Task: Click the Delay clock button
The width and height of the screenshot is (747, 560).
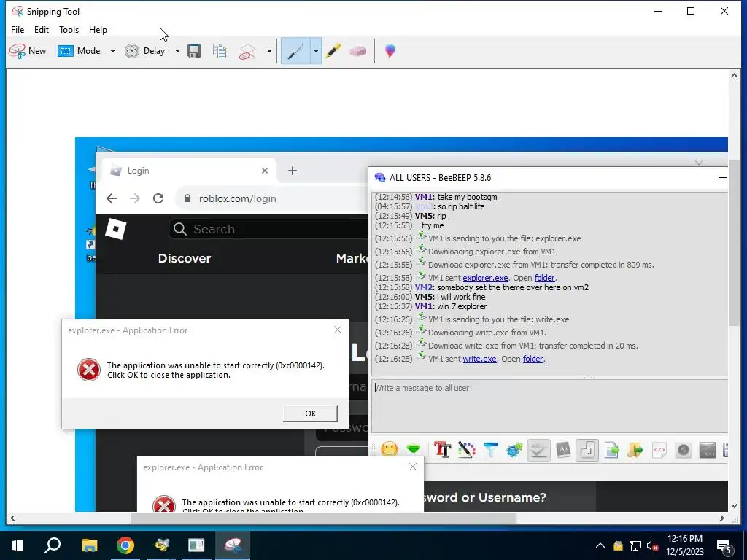Action: pos(145,51)
